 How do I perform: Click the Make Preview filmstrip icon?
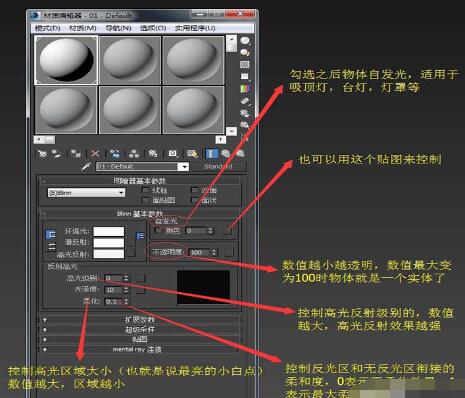click(245, 101)
